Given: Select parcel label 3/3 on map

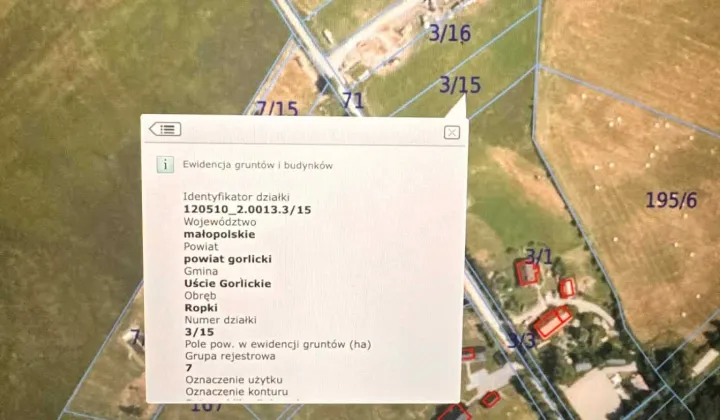Looking at the screenshot, I should click(522, 340).
